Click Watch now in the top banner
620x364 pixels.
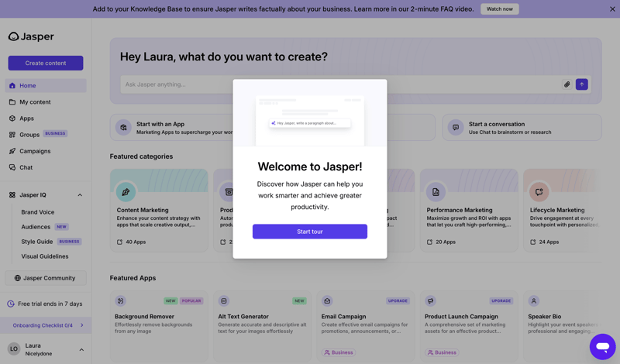[499, 9]
